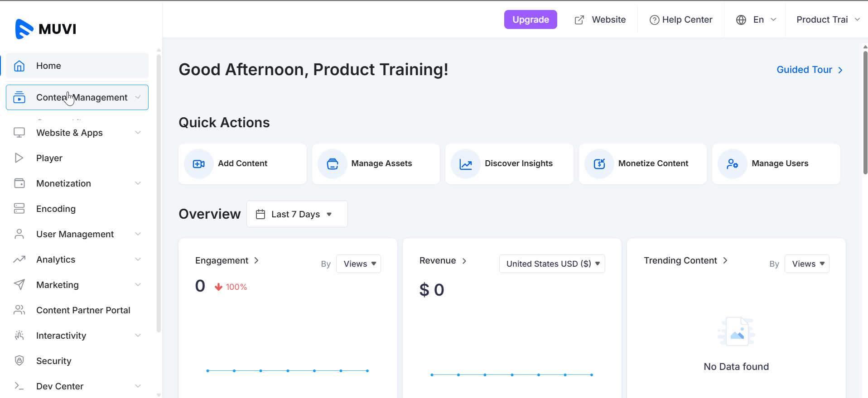Viewport: 868px width, 398px height.
Task: Click the Monetize Content icon
Action: [599, 164]
